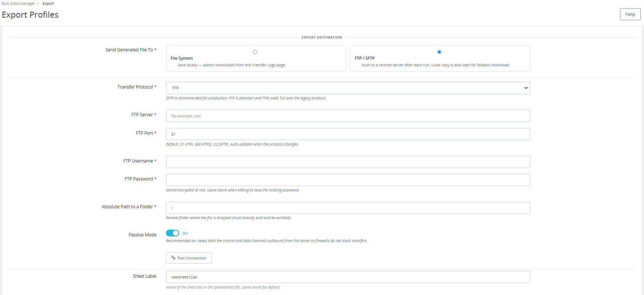644x295 pixels.
Task: Click hint 'SFTP is recommended for production'
Action: click(x=246, y=98)
